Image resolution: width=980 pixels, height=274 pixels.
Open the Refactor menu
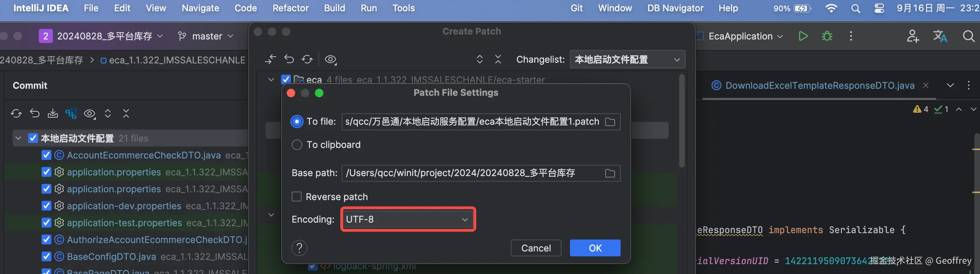(x=290, y=8)
